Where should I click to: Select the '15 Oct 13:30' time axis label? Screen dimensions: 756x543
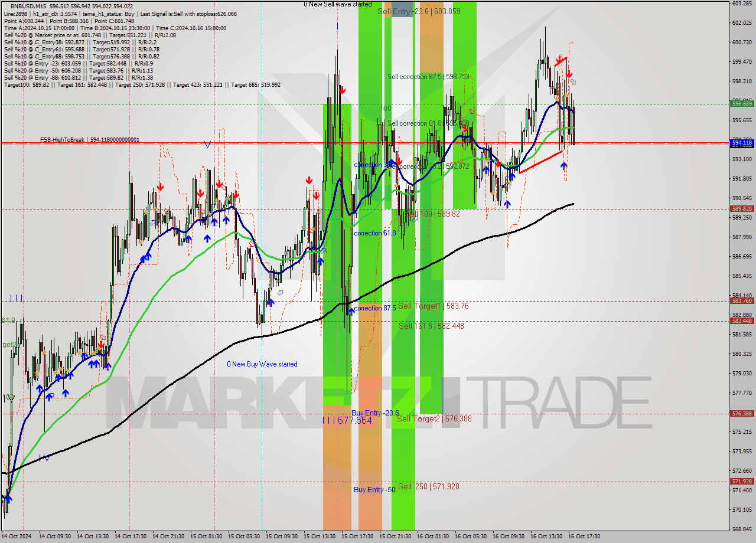point(319,537)
